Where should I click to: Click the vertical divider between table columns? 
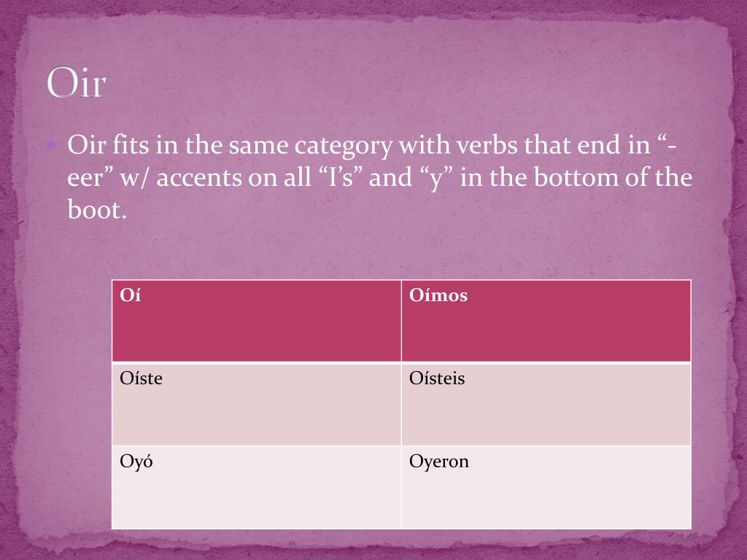click(x=402, y=404)
